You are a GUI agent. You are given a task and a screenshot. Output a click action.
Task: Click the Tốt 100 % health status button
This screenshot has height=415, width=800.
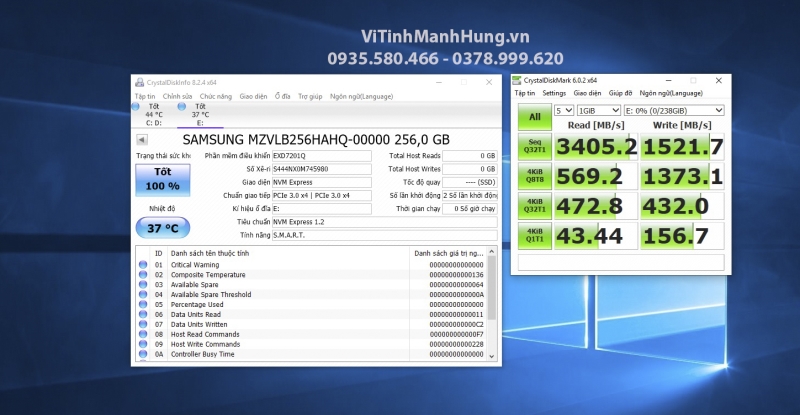pyautogui.click(x=163, y=180)
